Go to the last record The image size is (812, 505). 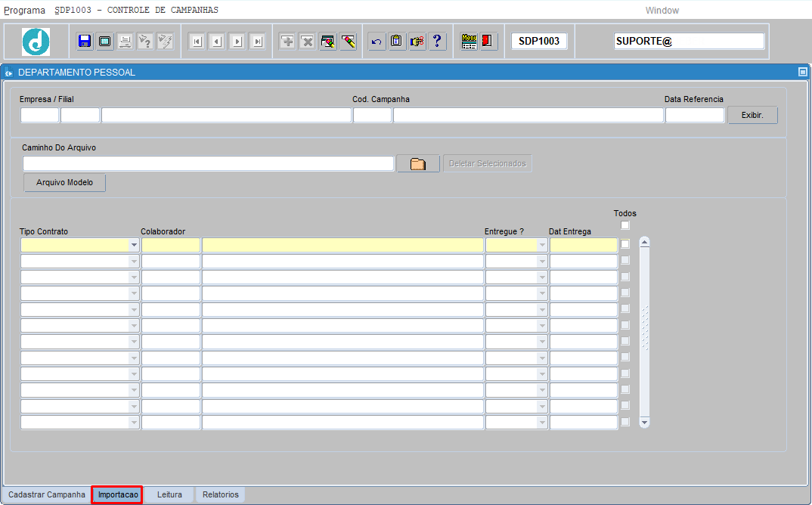pos(257,41)
